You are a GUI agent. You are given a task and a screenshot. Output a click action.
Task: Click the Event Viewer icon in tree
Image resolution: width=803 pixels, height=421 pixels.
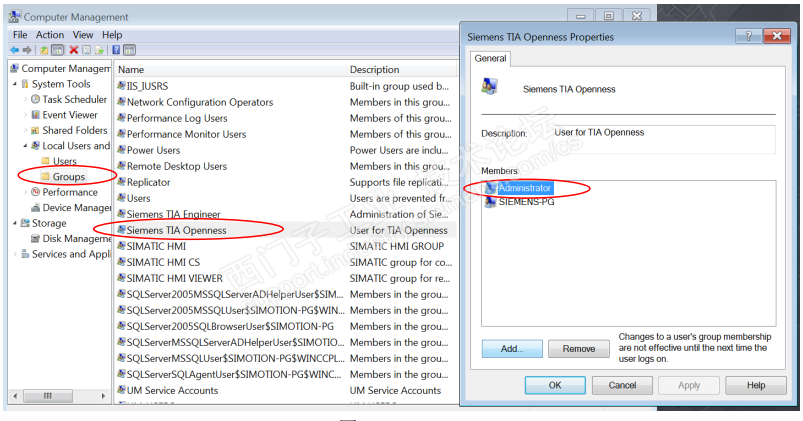35,115
